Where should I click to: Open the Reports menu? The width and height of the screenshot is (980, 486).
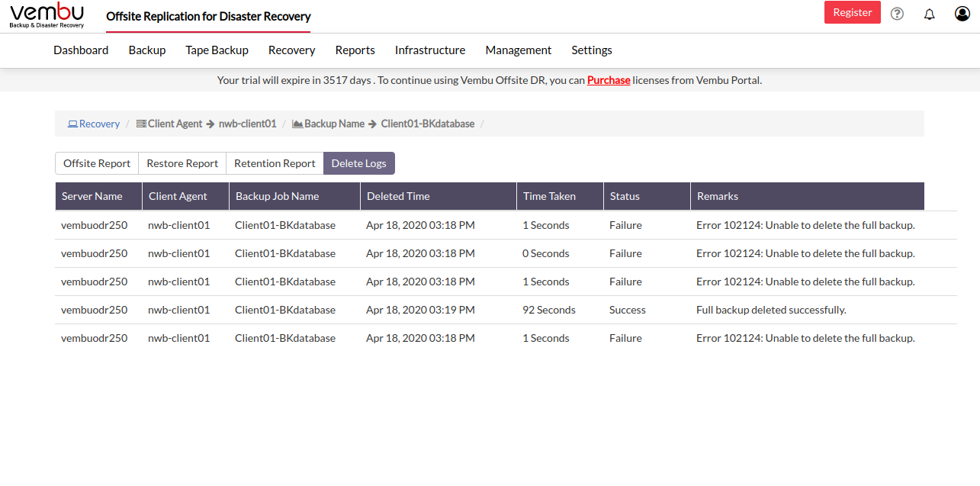point(355,50)
